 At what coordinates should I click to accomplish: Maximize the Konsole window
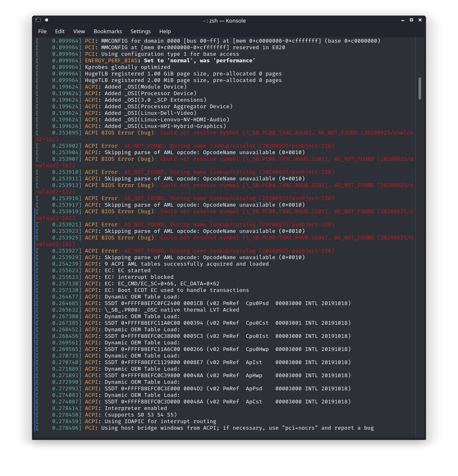point(411,20)
